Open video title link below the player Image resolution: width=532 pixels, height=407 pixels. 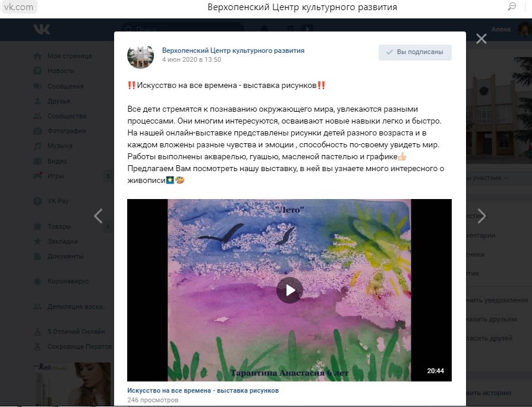point(203,390)
